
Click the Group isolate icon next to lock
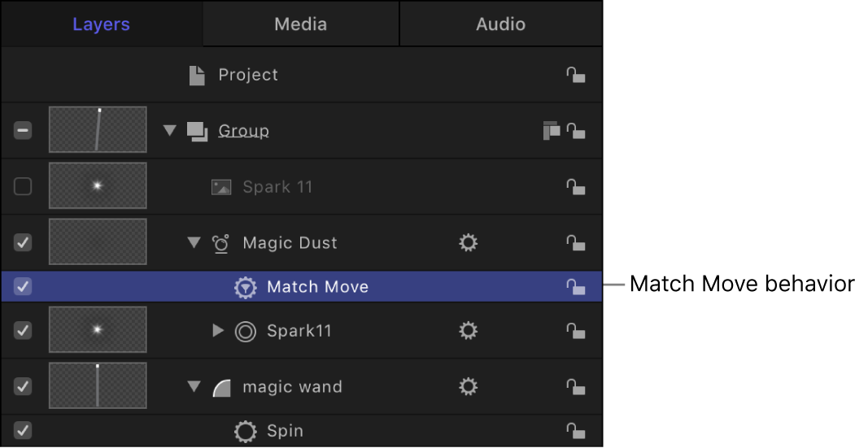pos(552,131)
